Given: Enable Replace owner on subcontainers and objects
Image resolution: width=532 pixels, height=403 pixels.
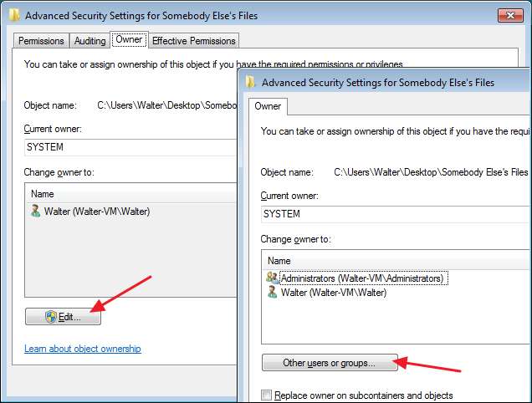Looking at the screenshot, I should [x=267, y=395].
